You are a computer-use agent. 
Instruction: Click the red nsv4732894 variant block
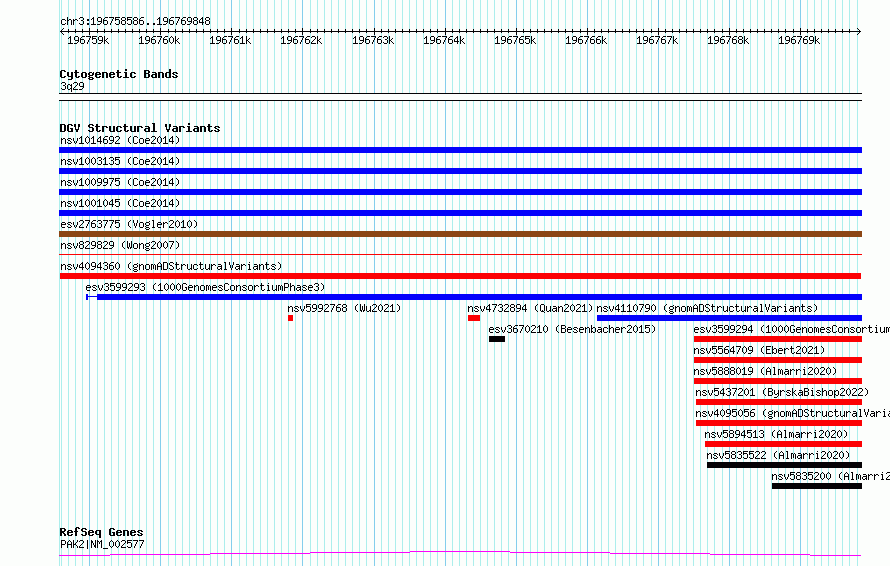coord(474,318)
